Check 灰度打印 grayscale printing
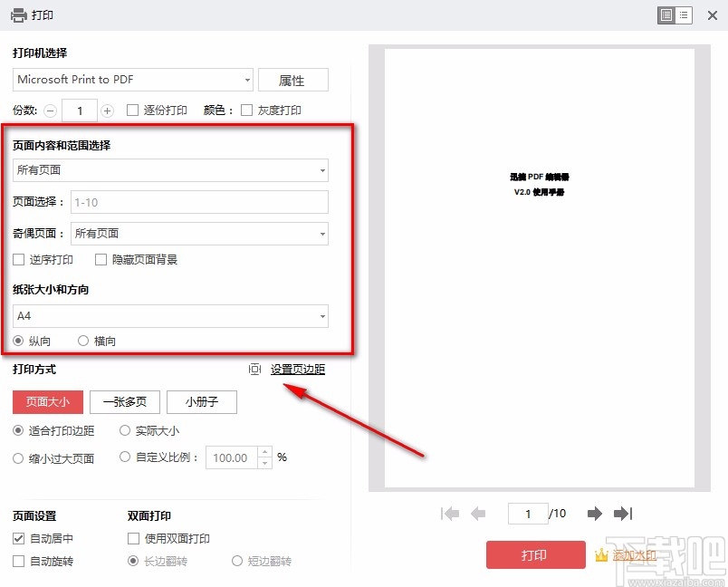 (246, 108)
